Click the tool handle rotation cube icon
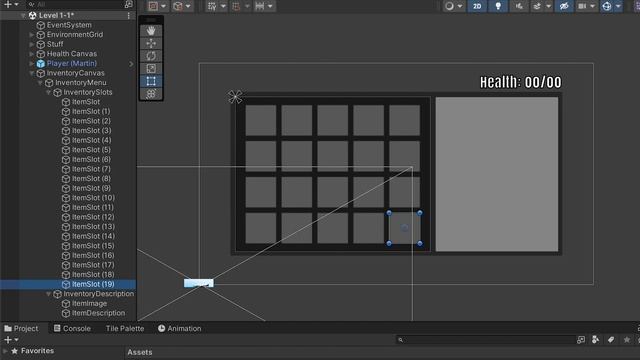640x360 pixels. tap(178, 6)
